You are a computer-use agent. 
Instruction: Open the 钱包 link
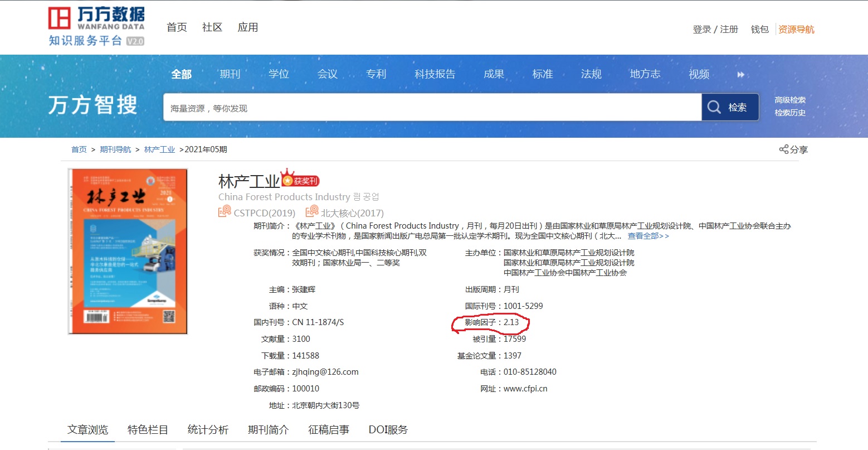(760, 30)
